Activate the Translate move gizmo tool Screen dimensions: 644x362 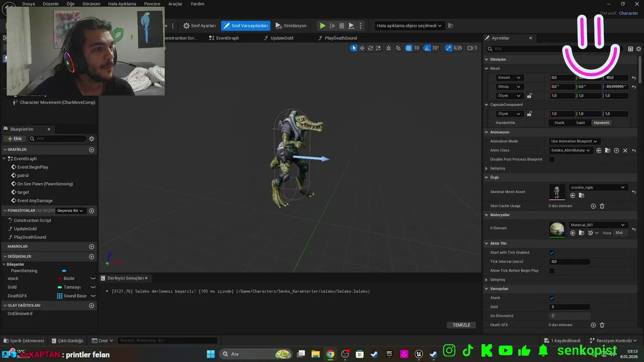tap(362, 48)
